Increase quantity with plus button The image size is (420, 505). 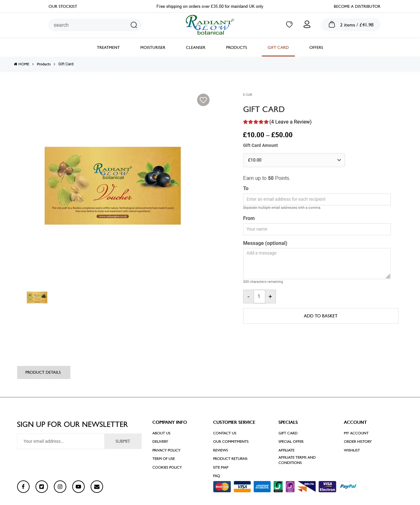[270, 297]
